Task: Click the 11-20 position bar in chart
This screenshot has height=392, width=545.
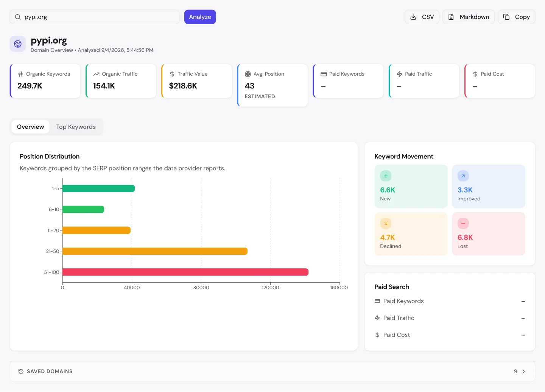Action: click(x=97, y=230)
